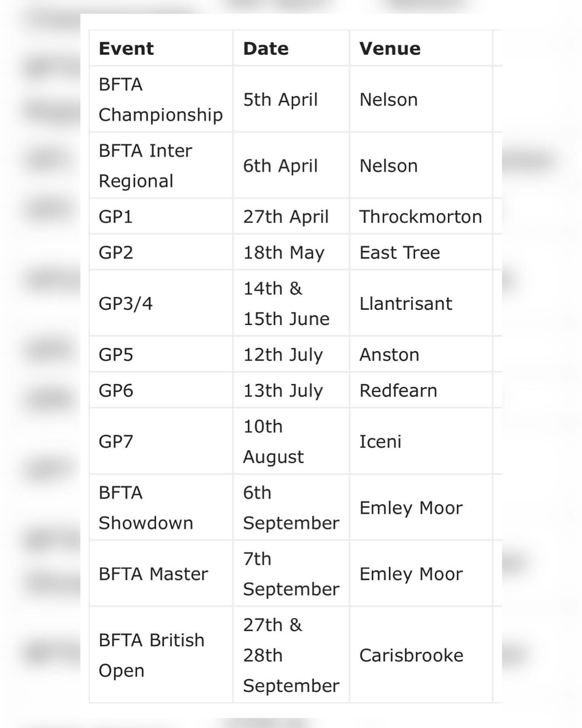Select the Venue column header
This screenshot has height=728, width=582.
(421, 48)
